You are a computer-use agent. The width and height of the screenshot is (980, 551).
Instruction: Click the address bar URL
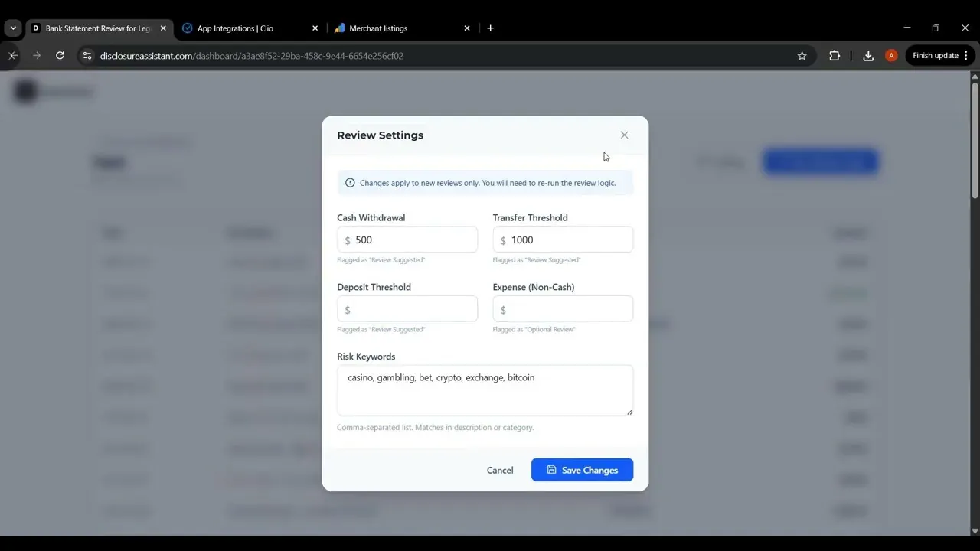click(252, 56)
